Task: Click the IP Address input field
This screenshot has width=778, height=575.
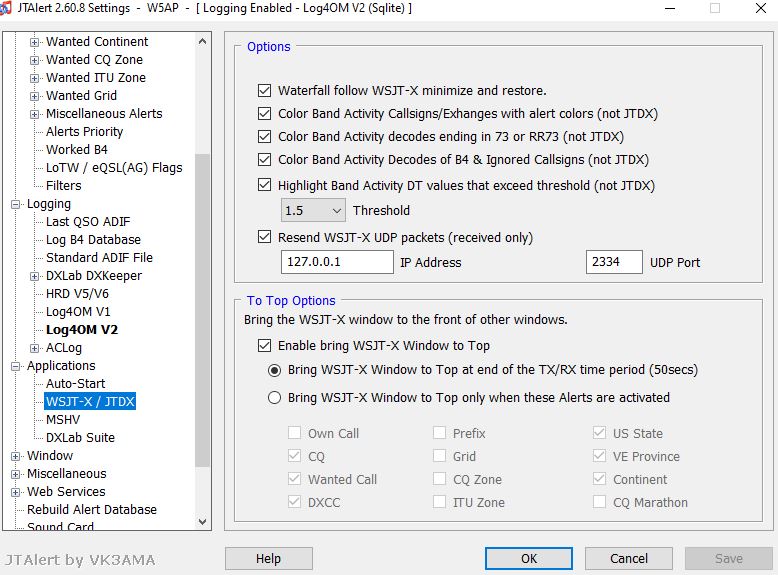Action: (337, 262)
